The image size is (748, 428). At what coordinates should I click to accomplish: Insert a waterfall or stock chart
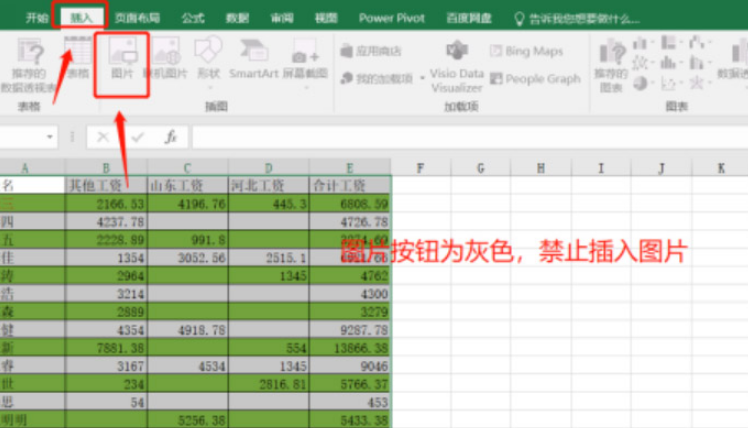pos(699,43)
